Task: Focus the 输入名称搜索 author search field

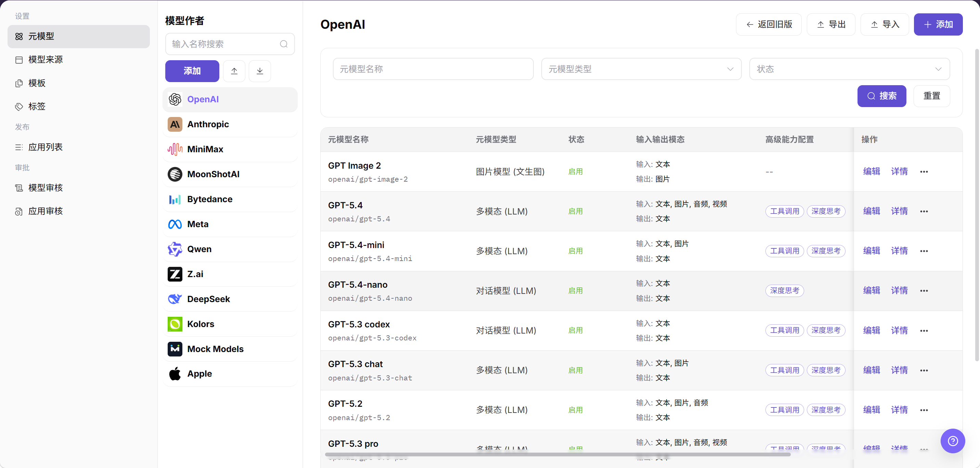Action: pyautogui.click(x=230, y=44)
